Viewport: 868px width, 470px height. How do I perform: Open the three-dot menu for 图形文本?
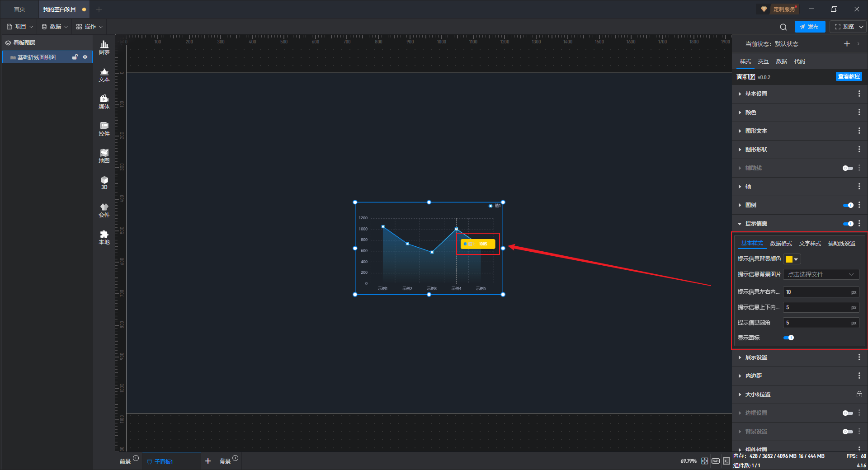(x=859, y=131)
